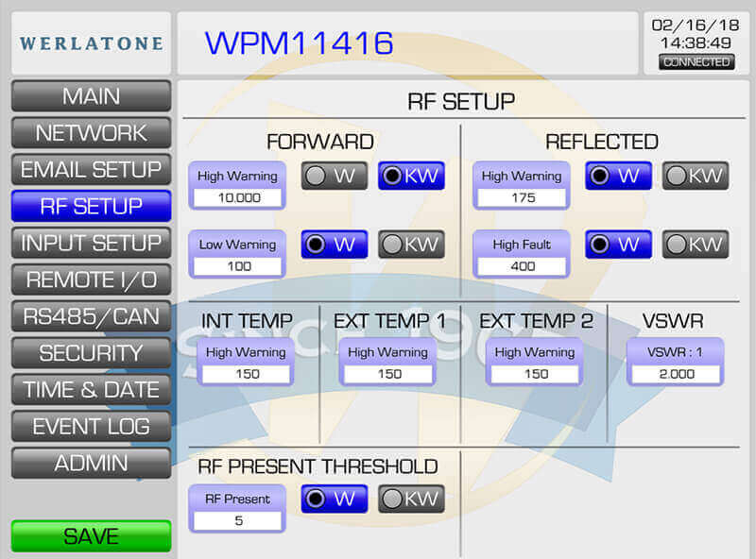This screenshot has height=559, width=756.
Task: Click the WPM11416 device name
Action: 300,42
